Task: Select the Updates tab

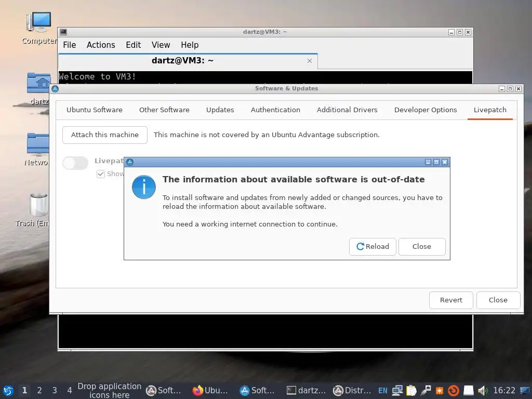Action: (220, 110)
